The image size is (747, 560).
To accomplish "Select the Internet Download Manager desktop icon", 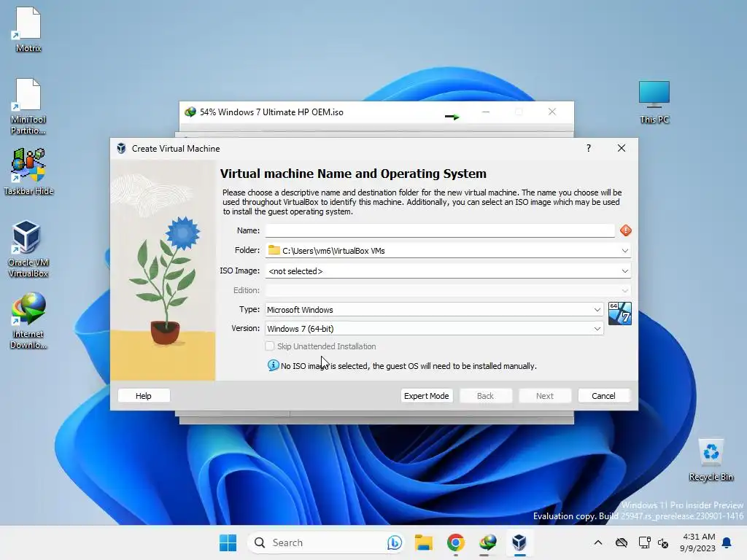I will 28,321.
